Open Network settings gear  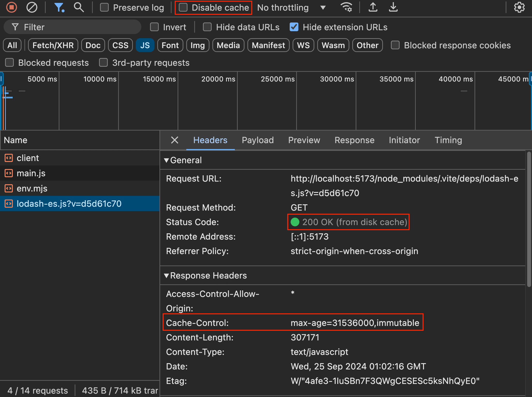tap(519, 7)
